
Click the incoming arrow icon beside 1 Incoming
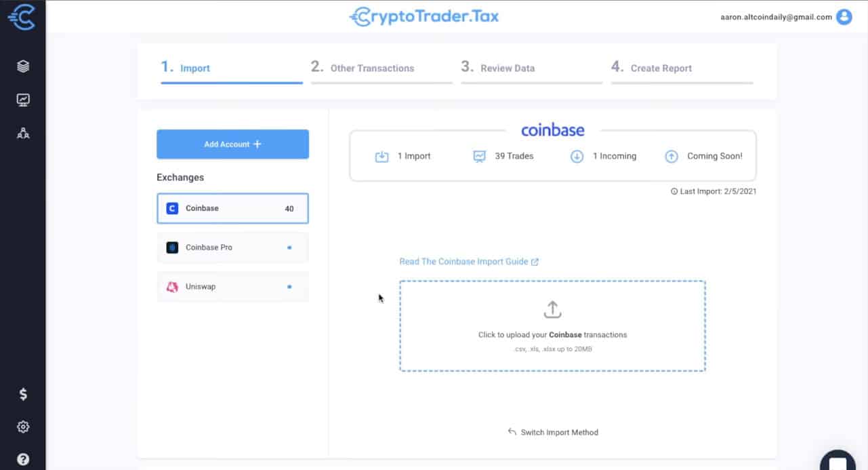click(577, 157)
